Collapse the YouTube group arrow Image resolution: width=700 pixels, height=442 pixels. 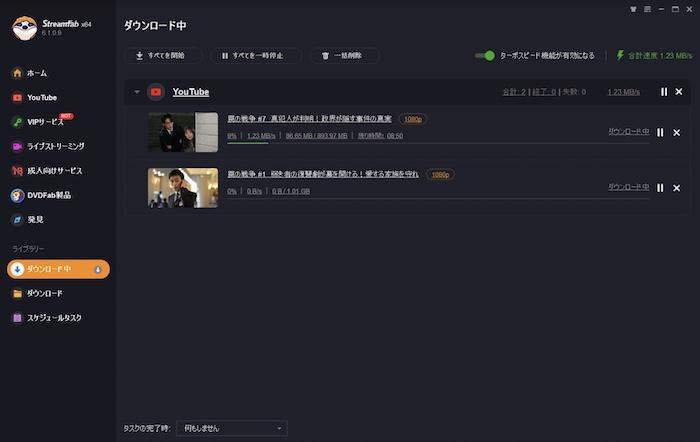(137, 92)
